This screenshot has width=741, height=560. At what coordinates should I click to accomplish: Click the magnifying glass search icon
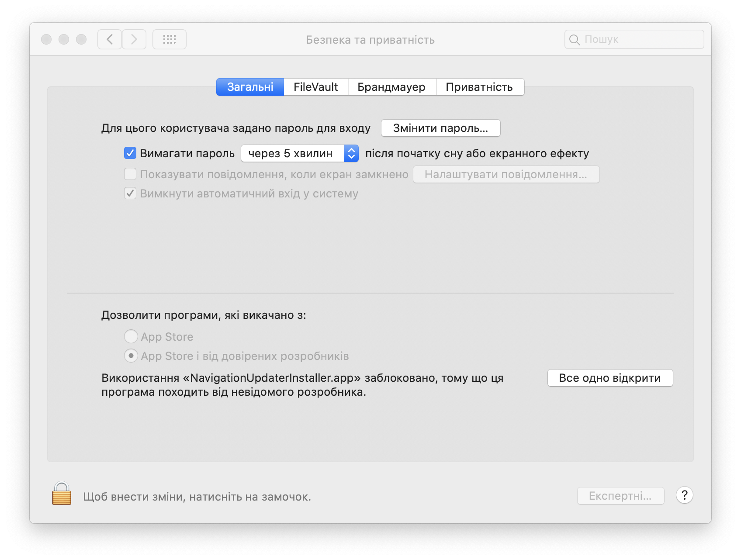pyautogui.click(x=575, y=40)
